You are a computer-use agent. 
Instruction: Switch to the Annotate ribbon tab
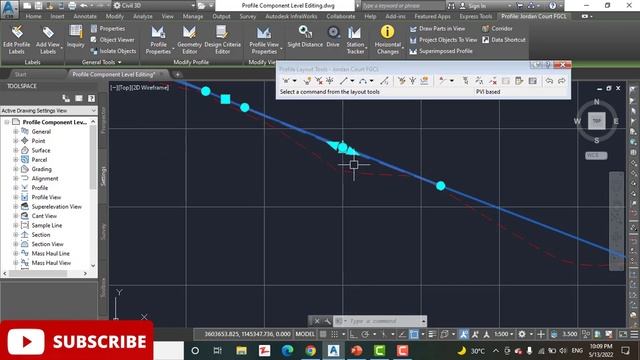click(85, 16)
